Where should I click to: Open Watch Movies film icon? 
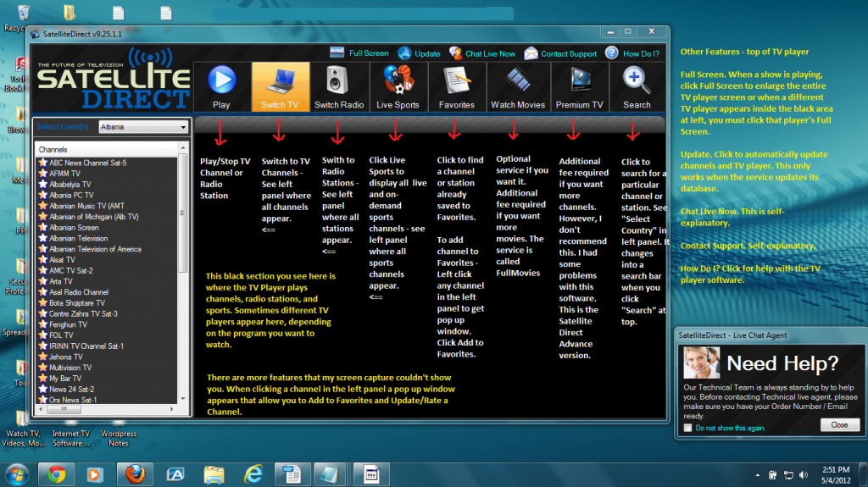518,80
